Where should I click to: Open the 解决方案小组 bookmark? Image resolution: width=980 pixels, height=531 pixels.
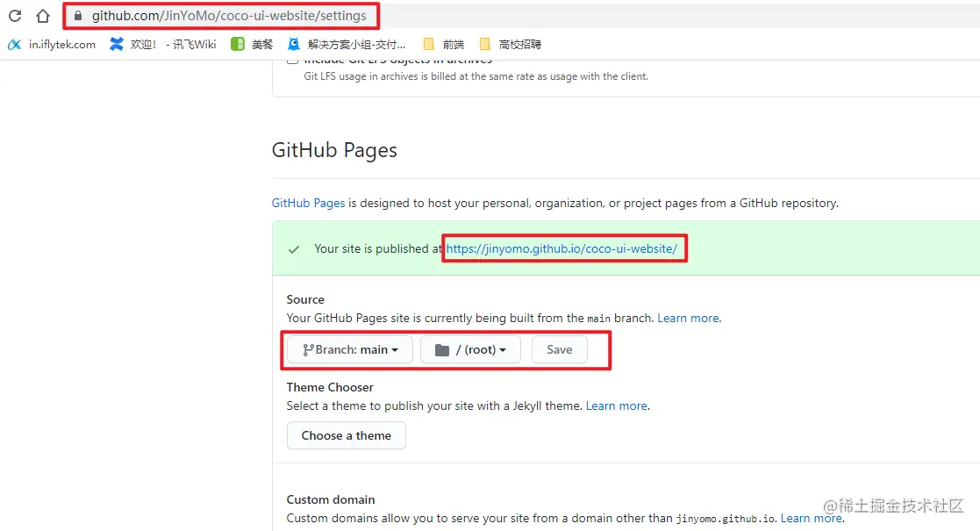347,45
